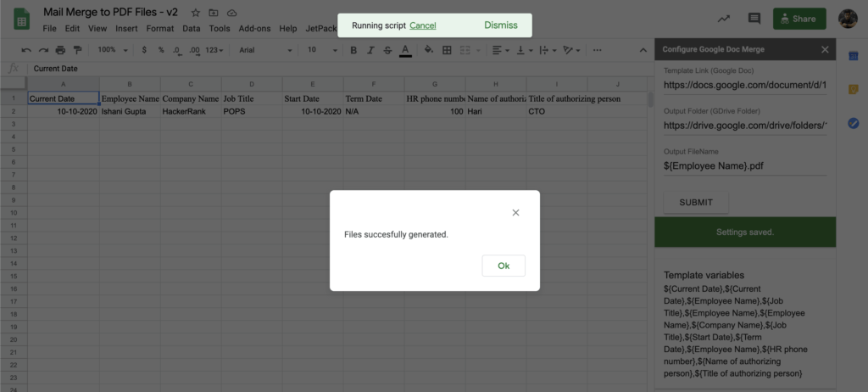This screenshot has height=392, width=868.
Task: Open the activity dashboard trend icon
Action: click(724, 19)
